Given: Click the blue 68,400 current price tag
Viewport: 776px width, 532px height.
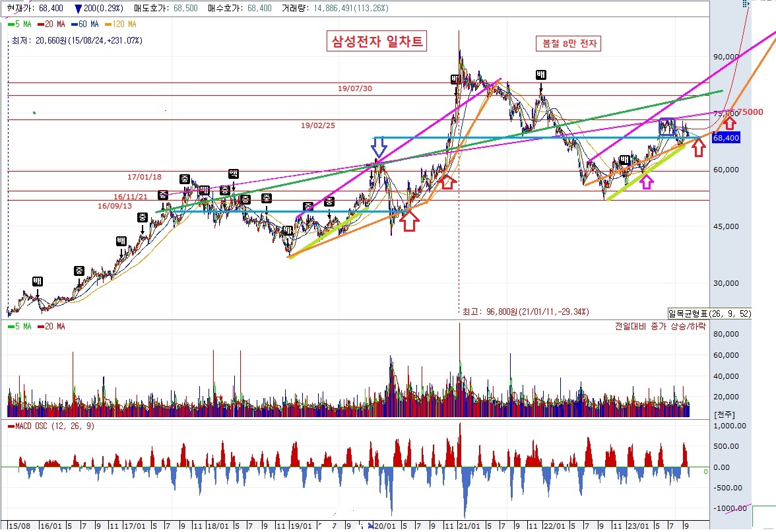Looking at the screenshot, I should click(x=726, y=138).
